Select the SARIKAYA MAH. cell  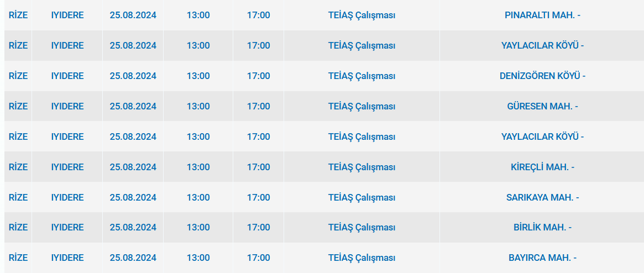point(542,197)
